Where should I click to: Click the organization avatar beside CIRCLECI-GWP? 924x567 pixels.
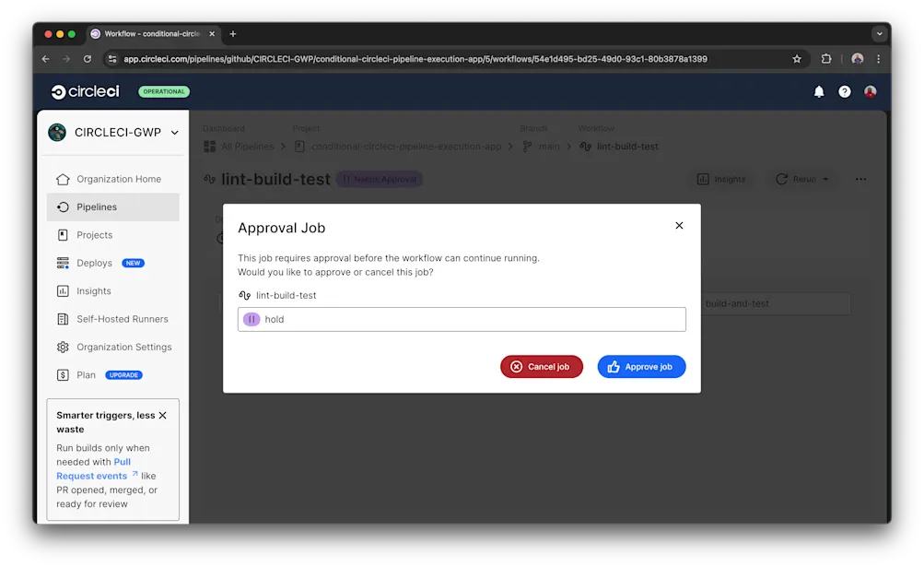click(x=57, y=132)
